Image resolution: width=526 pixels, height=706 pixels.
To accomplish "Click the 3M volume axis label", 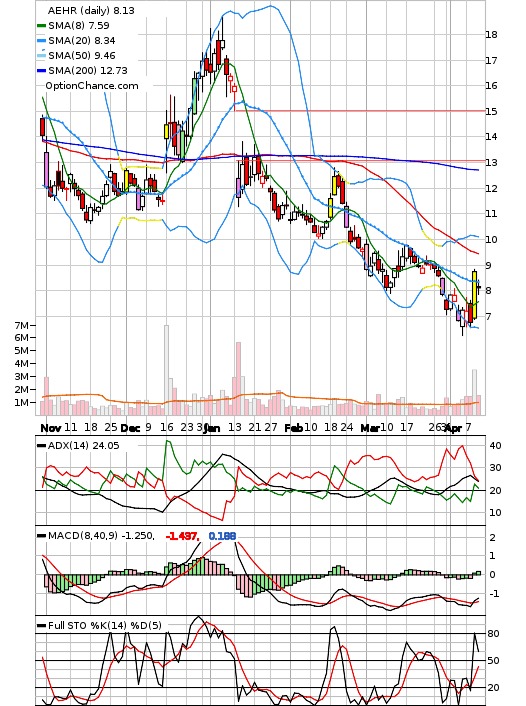I will coord(22,376).
